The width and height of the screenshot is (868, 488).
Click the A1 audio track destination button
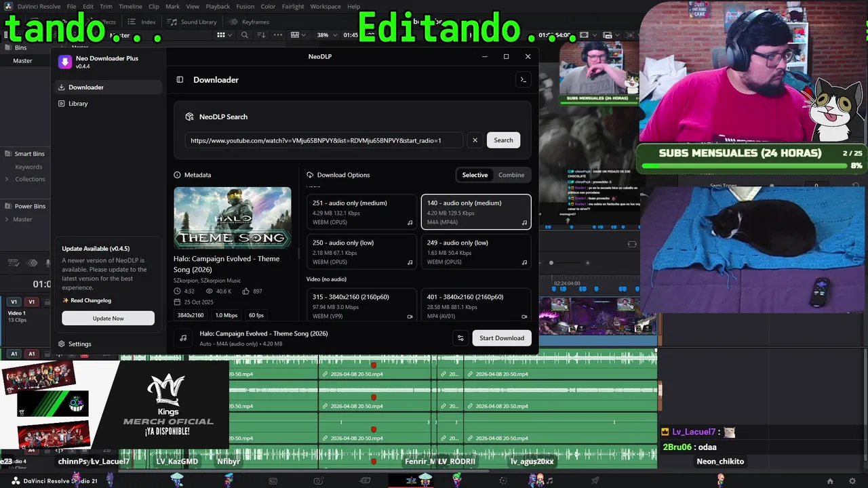tap(14, 354)
